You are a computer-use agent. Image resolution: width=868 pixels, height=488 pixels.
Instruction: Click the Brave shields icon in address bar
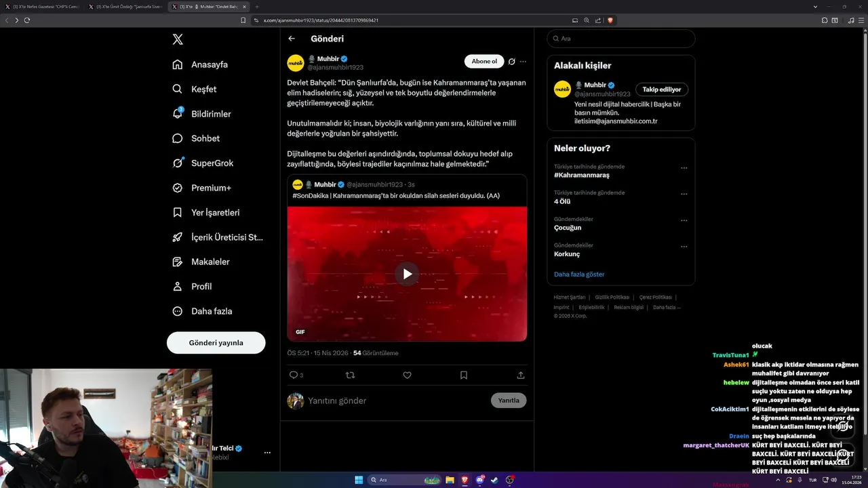(x=610, y=20)
